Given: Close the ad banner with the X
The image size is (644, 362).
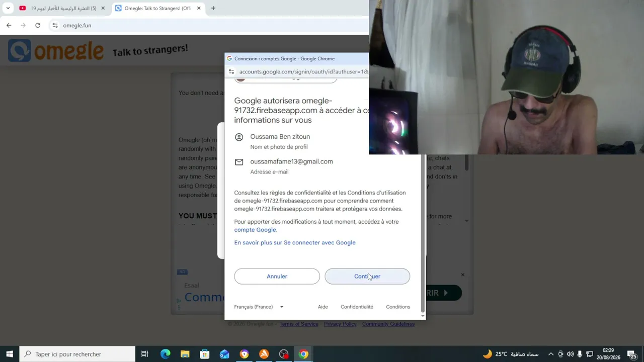Looking at the screenshot, I should tap(462, 275).
